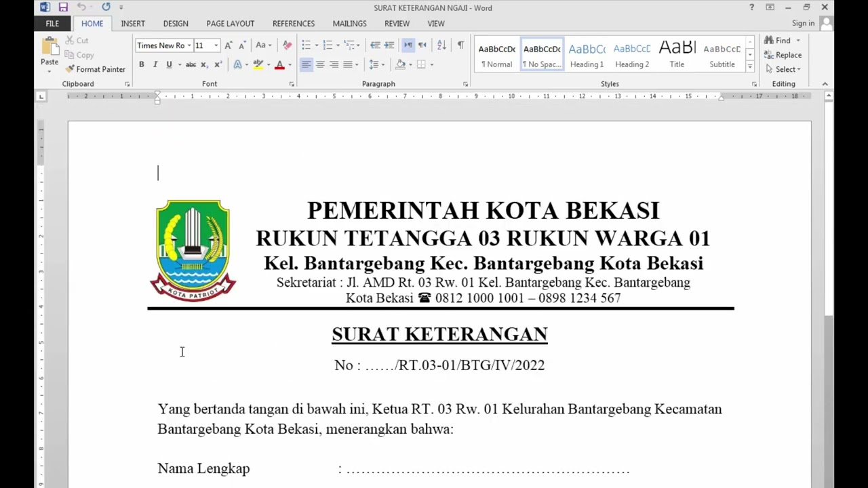Switch to the INSERT ribbon tab
The height and width of the screenshot is (488, 868).
133,24
